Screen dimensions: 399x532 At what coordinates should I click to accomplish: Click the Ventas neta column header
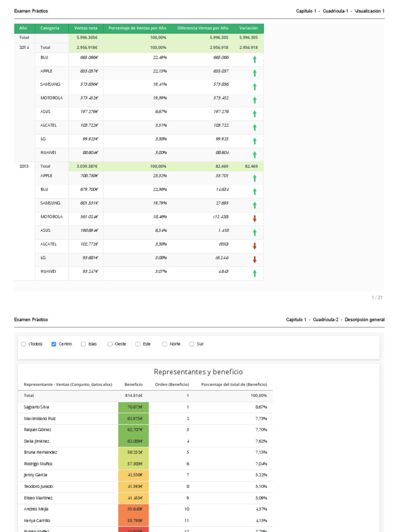pyautogui.click(x=86, y=28)
